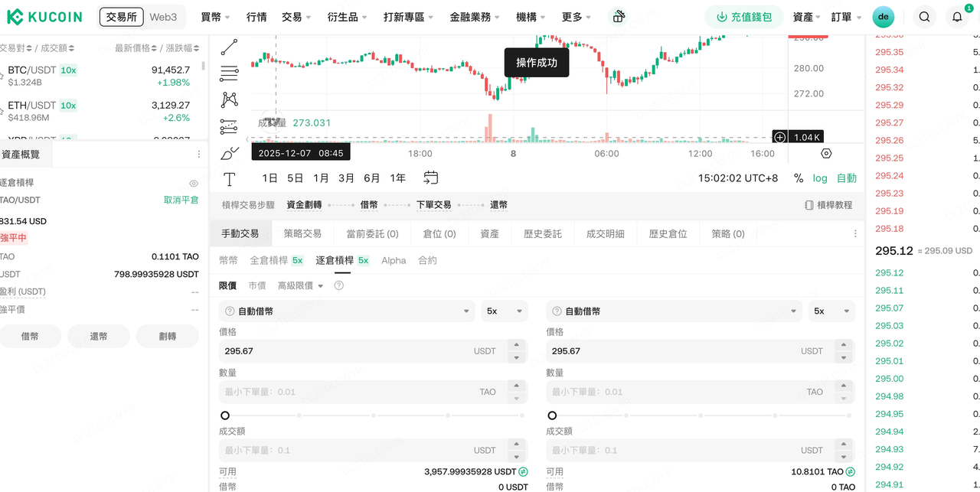The width and height of the screenshot is (980, 492).
Task: Select the trend line drawing tool
Action: (x=229, y=47)
